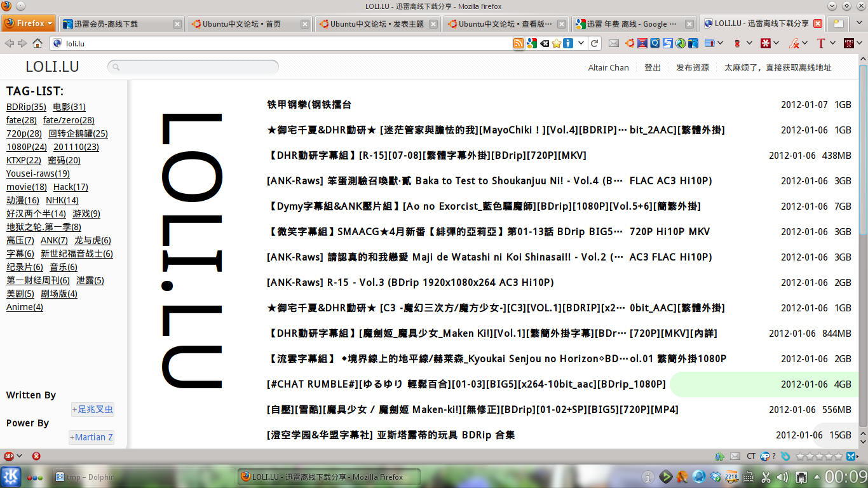This screenshot has width=868, height=488.
Task: Click the dark HTTPS toolbar icon
Action: 849,43
